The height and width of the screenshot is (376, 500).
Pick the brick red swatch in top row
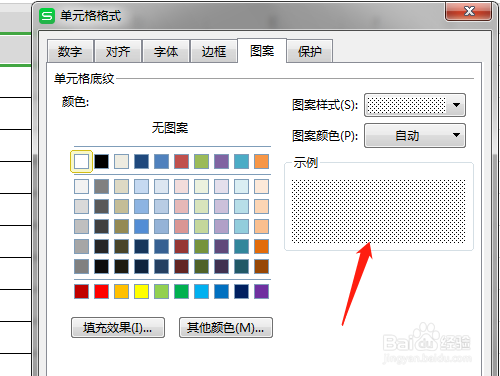[x=181, y=161]
